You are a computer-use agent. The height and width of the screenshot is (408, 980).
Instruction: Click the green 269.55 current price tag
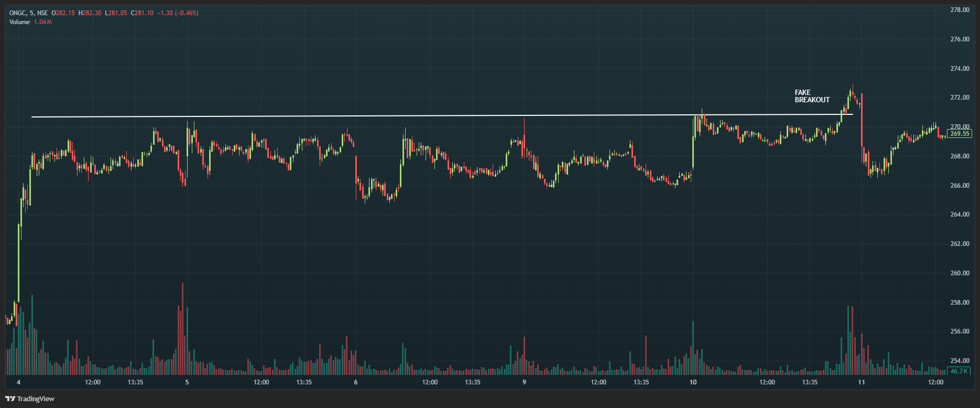tap(959, 134)
